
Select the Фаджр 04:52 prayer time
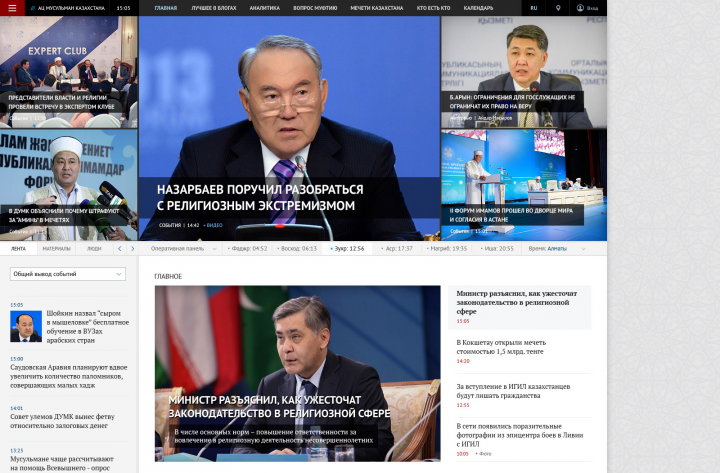pos(248,248)
